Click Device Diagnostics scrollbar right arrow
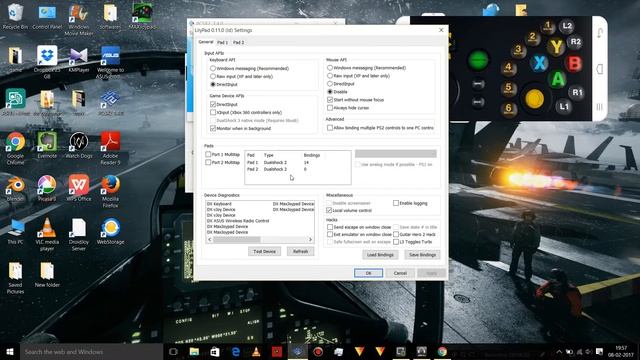Viewport: 640px width, 360px height. tap(311, 240)
